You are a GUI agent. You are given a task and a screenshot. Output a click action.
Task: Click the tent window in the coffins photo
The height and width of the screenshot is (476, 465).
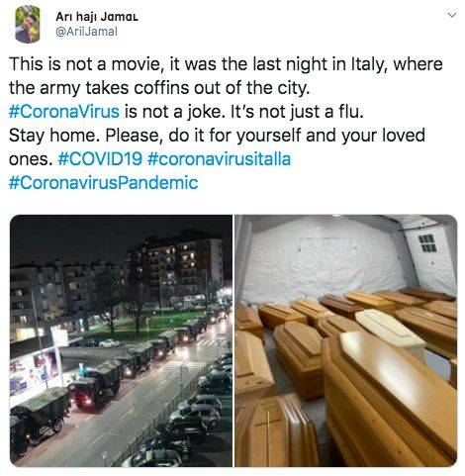click(x=427, y=243)
